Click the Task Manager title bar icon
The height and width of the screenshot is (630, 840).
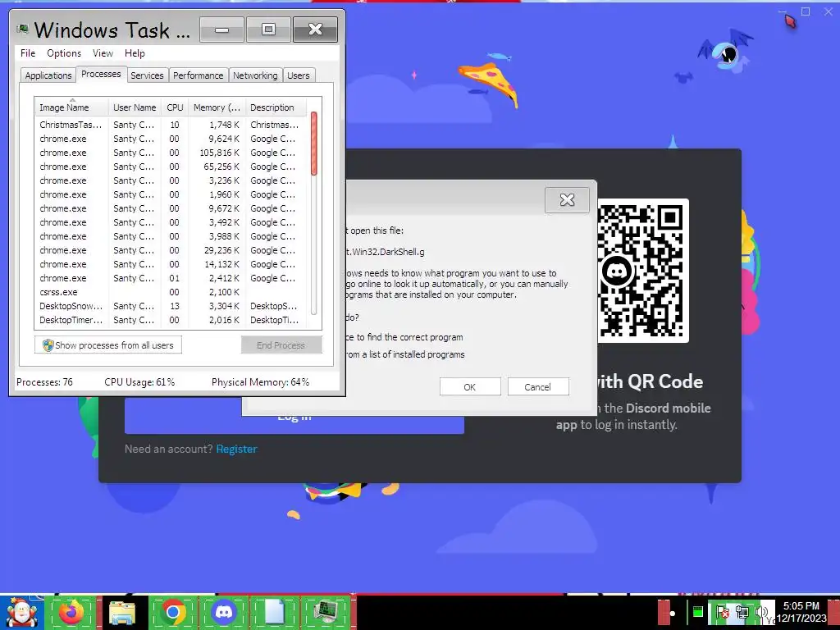[22, 29]
